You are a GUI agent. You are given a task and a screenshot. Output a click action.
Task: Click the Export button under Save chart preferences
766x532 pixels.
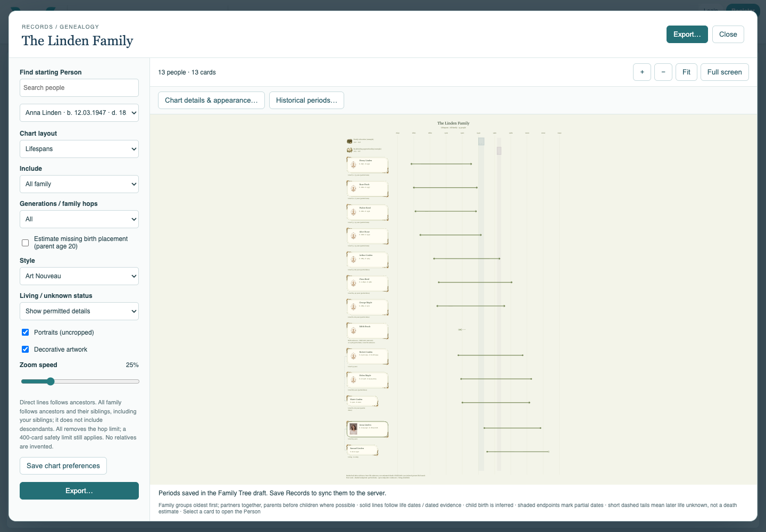click(x=79, y=491)
